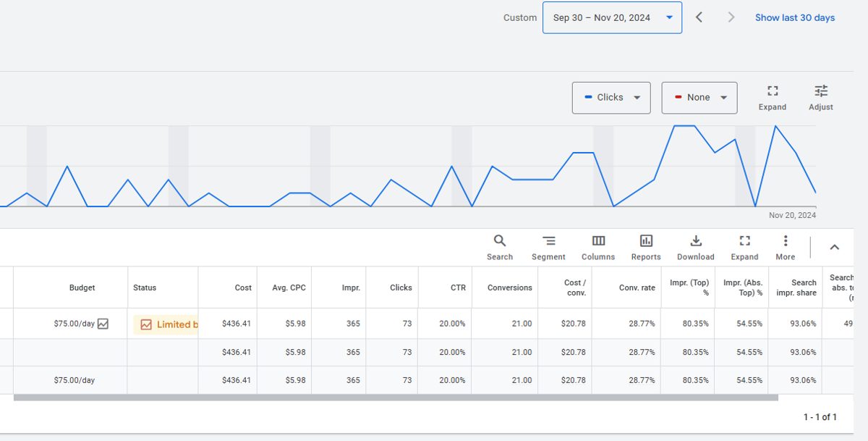The image size is (868, 441).
Task: Open the chart Adjust settings
Action: coord(821,98)
